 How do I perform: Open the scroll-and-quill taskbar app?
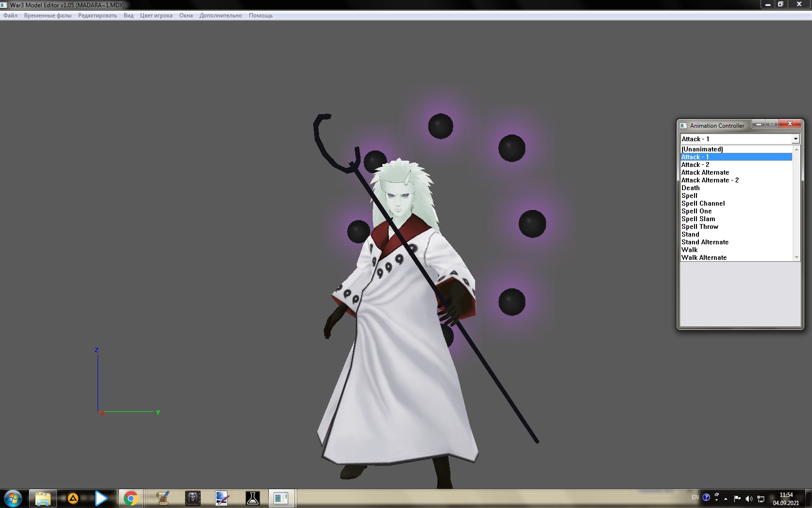(x=163, y=498)
